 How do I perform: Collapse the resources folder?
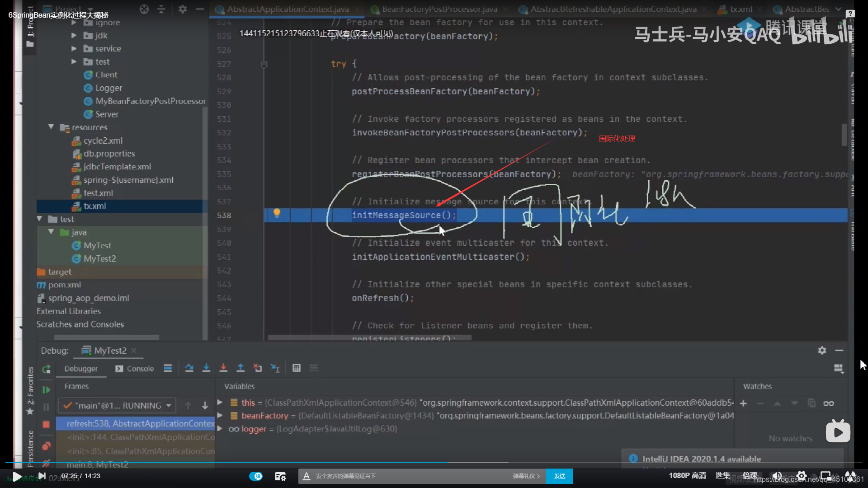pyautogui.click(x=51, y=127)
